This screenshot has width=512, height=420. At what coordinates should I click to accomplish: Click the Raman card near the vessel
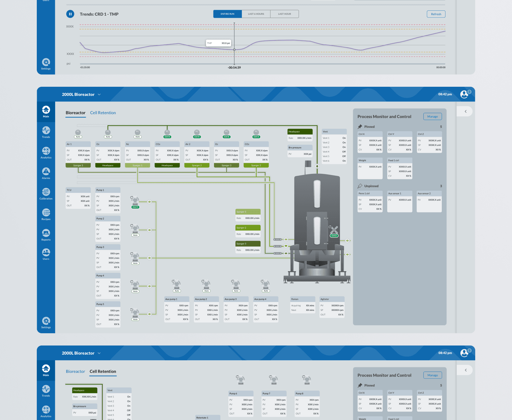click(303, 305)
